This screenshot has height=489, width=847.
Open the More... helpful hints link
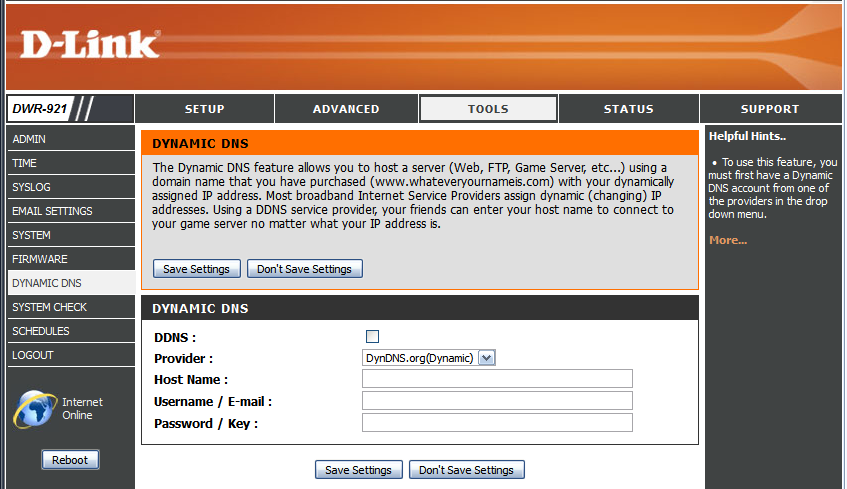728,240
